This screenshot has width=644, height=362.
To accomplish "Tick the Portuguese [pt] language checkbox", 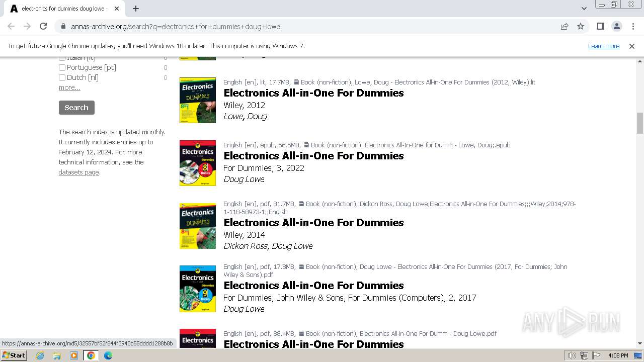I will (x=62, y=67).
